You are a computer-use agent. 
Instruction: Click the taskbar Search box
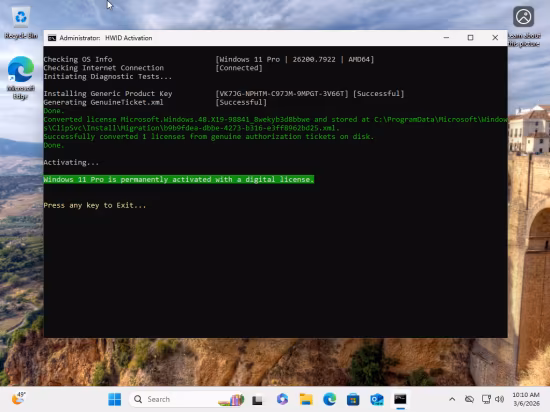[x=187, y=399]
